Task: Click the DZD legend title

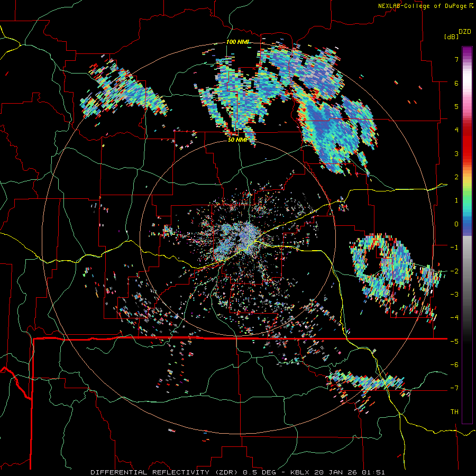Action: 465,32
